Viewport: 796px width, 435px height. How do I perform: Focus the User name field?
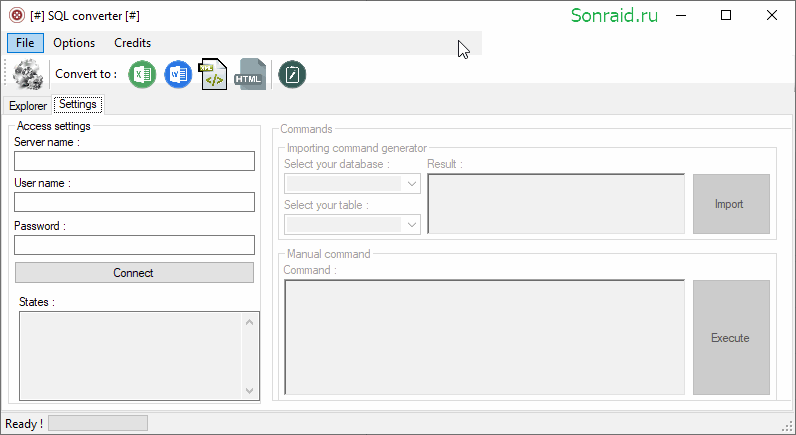135,202
